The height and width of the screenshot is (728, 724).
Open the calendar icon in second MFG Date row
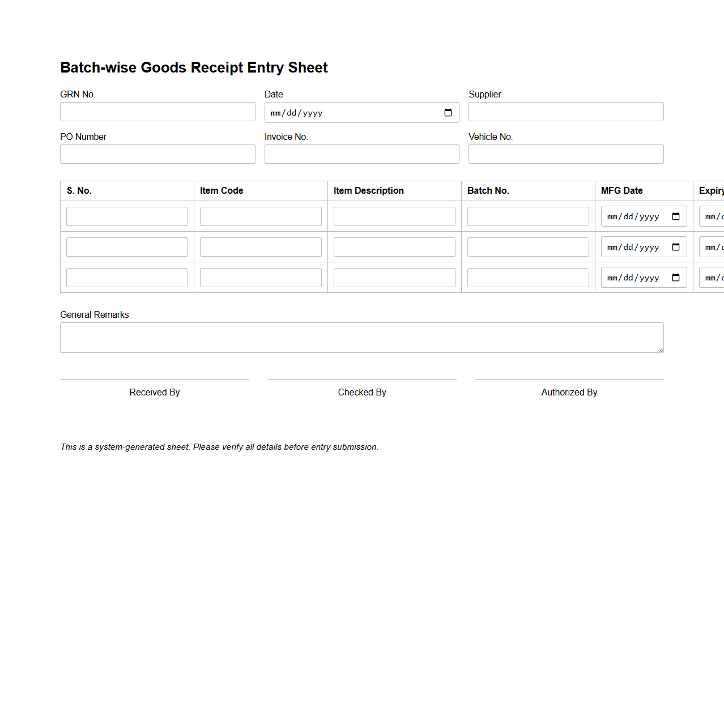click(x=676, y=246)
